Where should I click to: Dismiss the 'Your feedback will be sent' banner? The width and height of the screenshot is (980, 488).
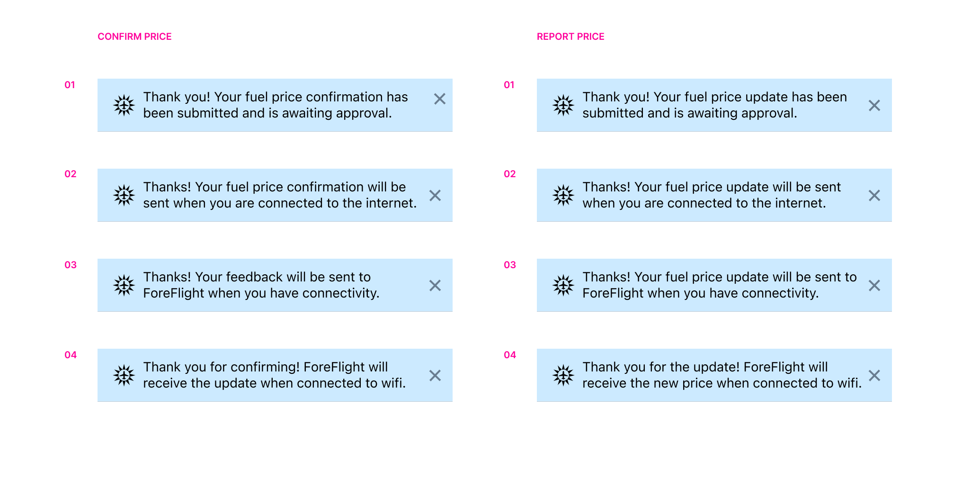[435, 286]
